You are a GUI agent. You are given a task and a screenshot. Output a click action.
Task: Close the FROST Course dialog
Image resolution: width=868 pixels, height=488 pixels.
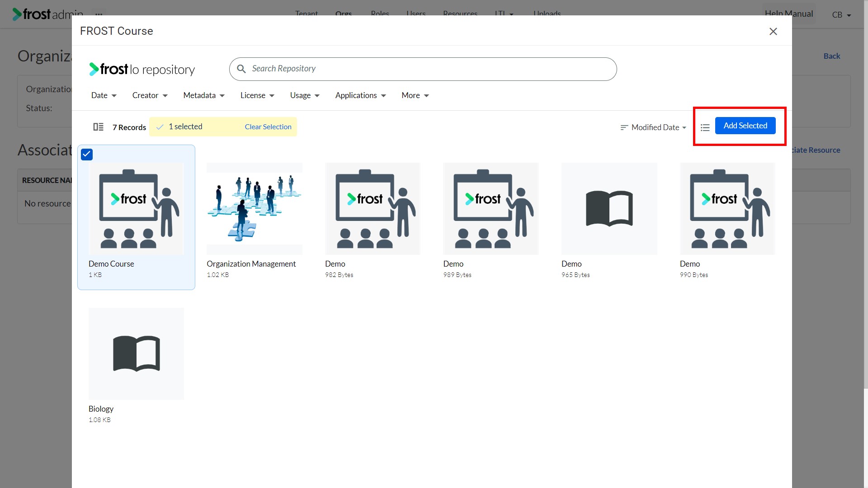(773, 31)
